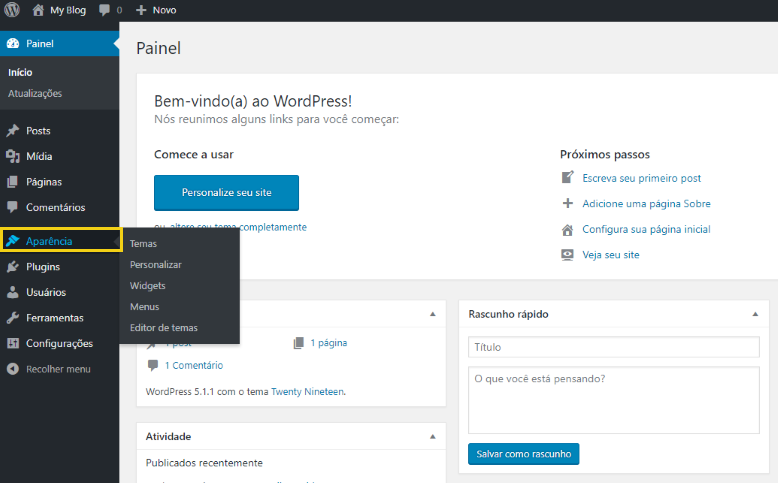Follow the Configura sua página inicial link

[x=647, y=229]
